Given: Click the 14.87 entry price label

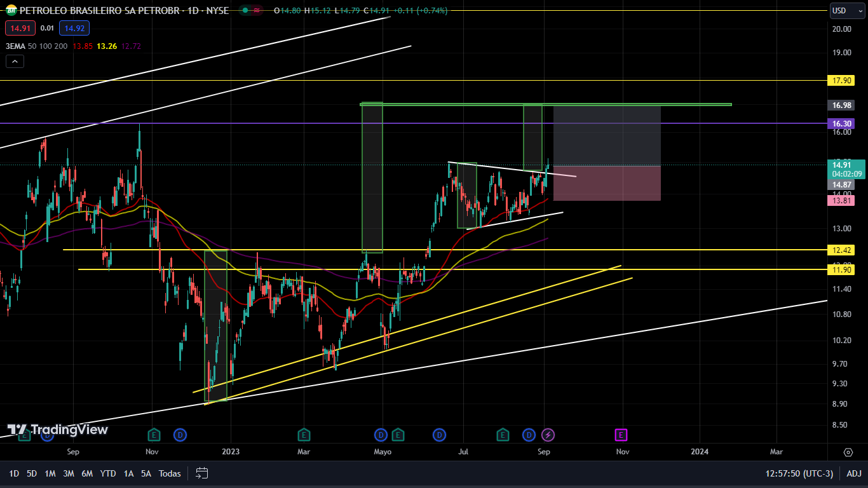Looking at the screenshot, I should (x=842, y=184).
